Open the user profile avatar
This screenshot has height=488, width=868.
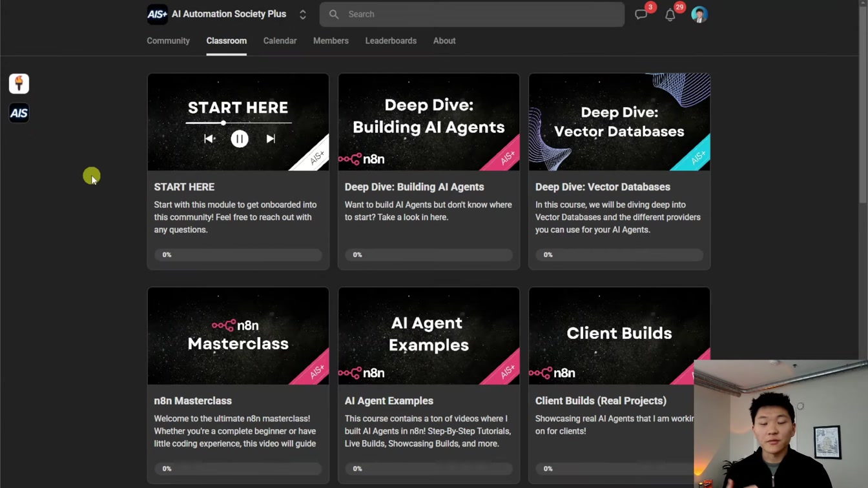699,14
